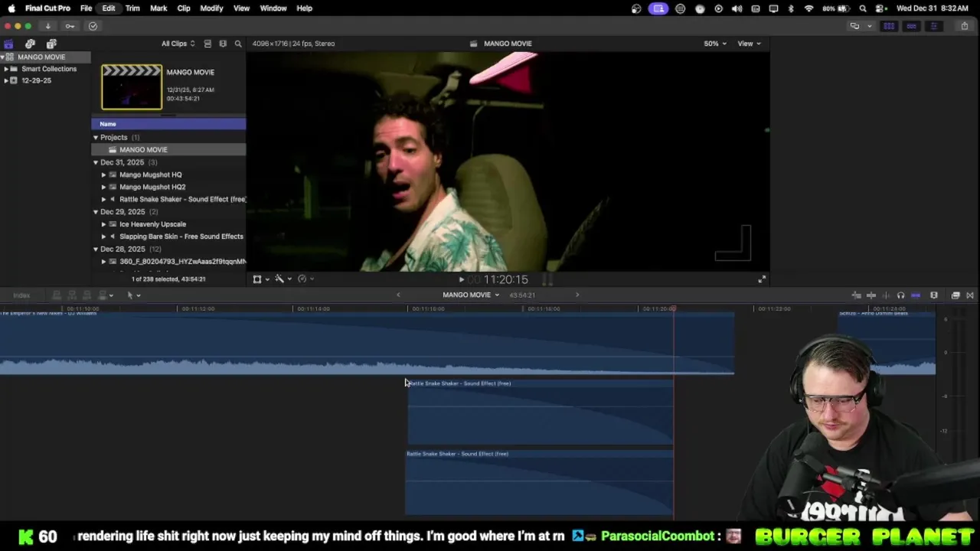This screenshot has width=980, height=551.
Task: Select the 12-29-25 event in sidebar
Action: pyautogui.click(x=36, y=80)
